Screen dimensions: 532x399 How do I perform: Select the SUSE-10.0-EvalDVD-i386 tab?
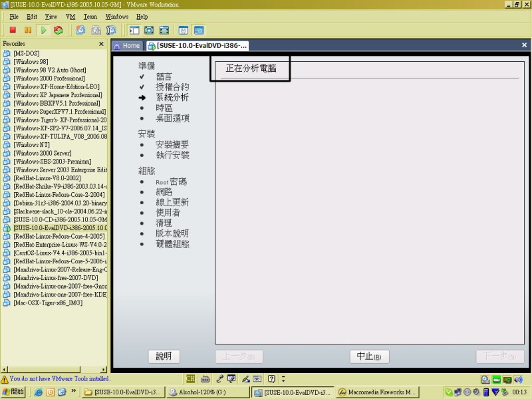coord(198,45)
